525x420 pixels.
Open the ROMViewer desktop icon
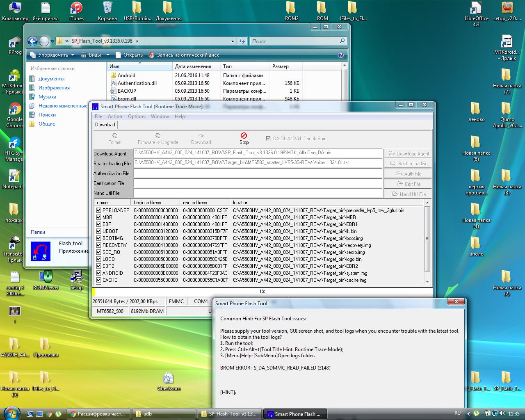(46, 277)
